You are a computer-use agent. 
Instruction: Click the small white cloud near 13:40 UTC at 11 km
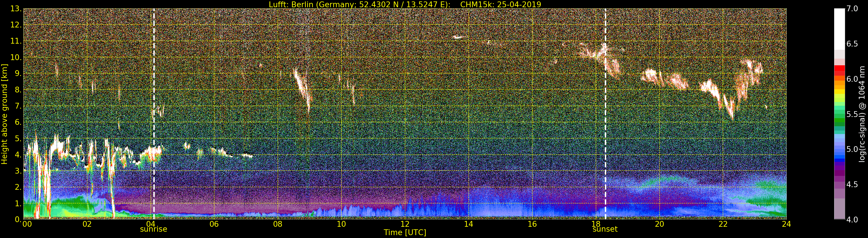point(458,37)
